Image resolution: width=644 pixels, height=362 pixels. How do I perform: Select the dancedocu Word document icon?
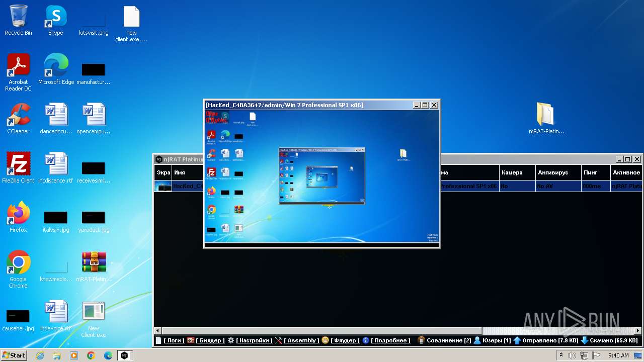tap(56, 119)
